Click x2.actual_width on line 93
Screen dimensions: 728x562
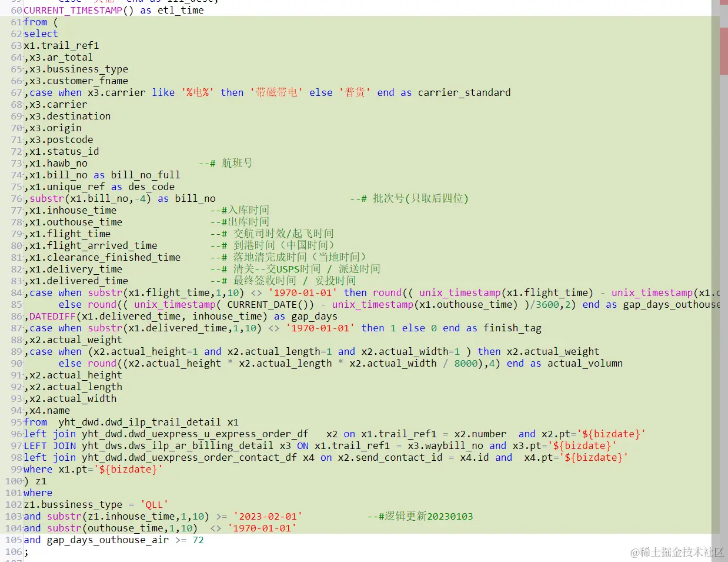pos(73,398)
